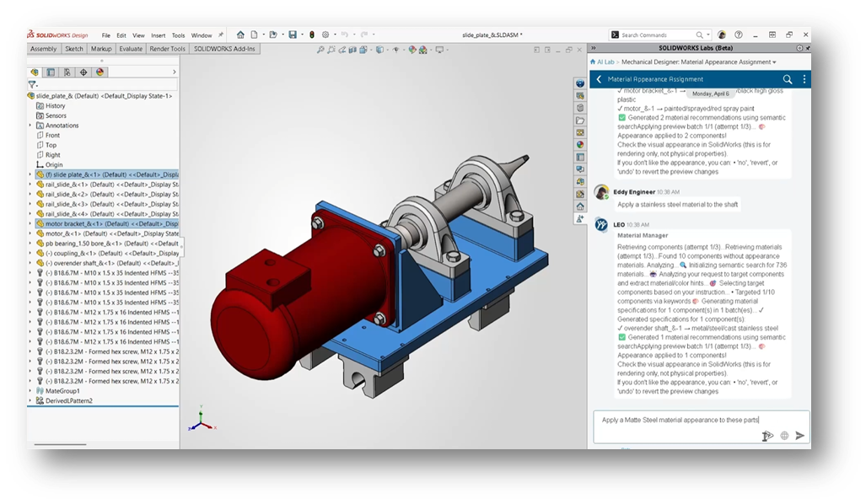This screenshot has width=866, height=504.
Task: Open FeatureManager Design Tree tab icon
Action: 35,72
